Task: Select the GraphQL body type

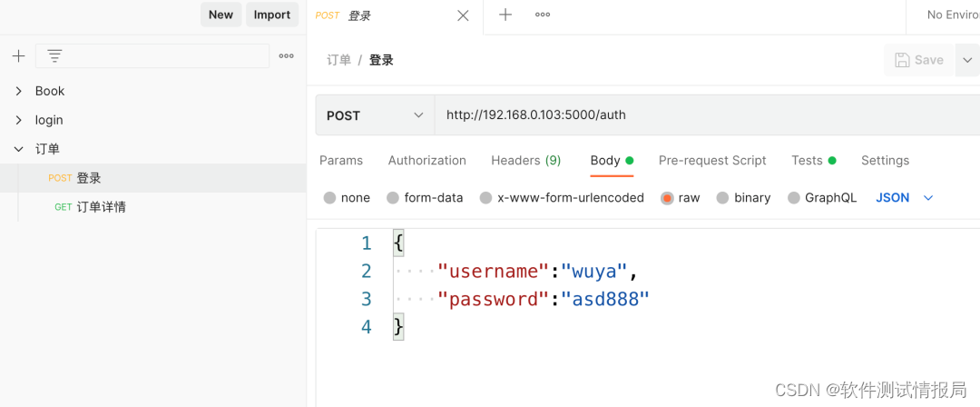Action: point(822,198)
